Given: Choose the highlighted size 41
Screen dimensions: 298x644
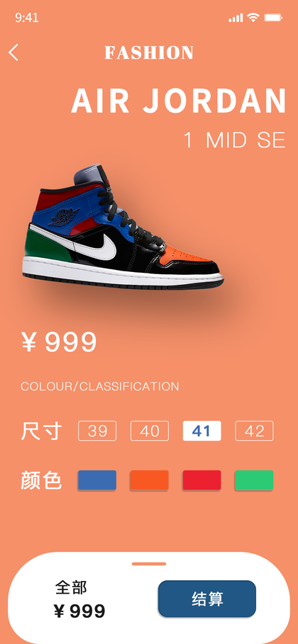Looking at the screenshot, I should pyautogui.click(x=202, y=431).
